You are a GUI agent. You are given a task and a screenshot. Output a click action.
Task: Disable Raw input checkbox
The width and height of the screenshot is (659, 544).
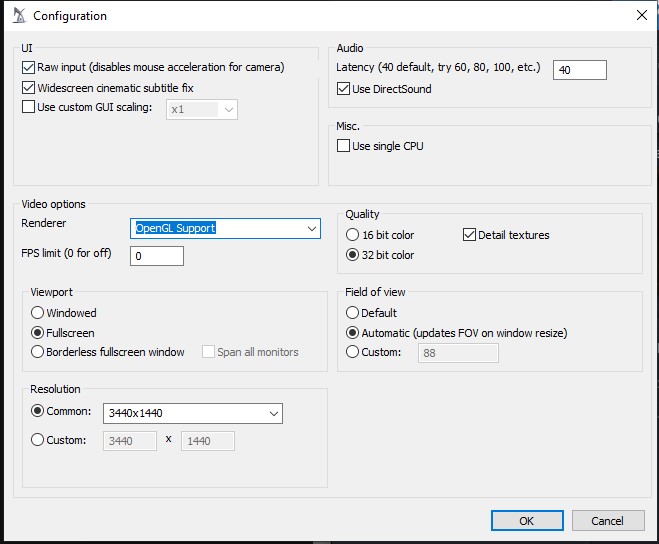click(28, 67)
